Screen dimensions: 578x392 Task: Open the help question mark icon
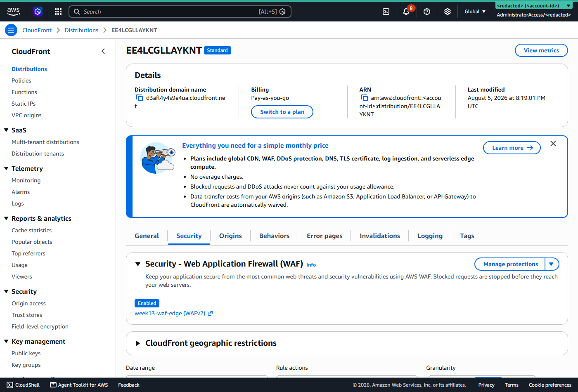[427, 12]
